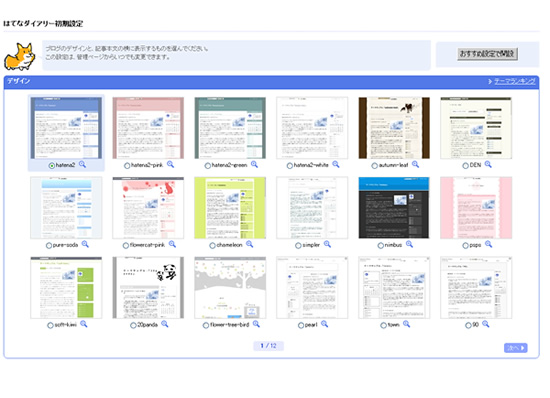Click the 1 / 12 page indicator
Screen dimensions: 550x398
point(268,346)
